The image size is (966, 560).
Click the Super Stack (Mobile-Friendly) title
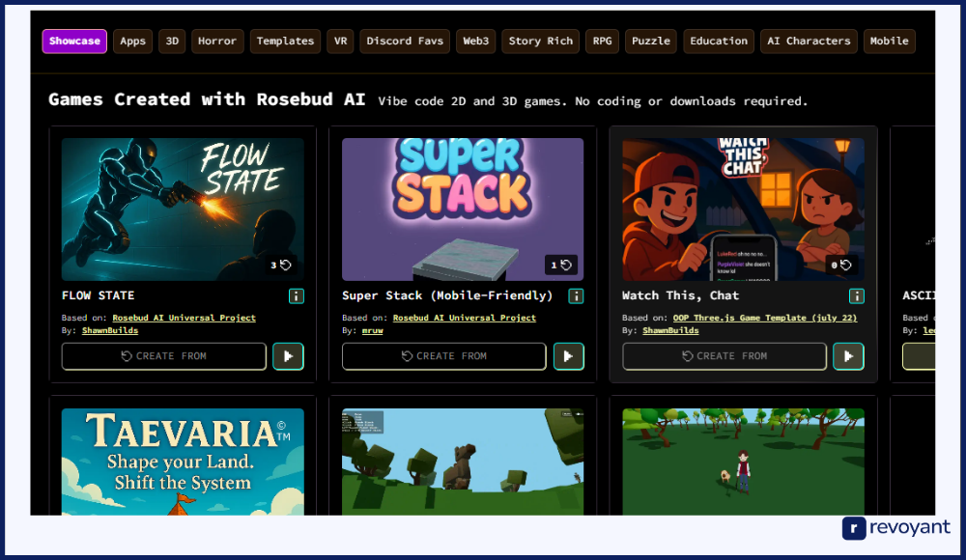tap(447, 295)
